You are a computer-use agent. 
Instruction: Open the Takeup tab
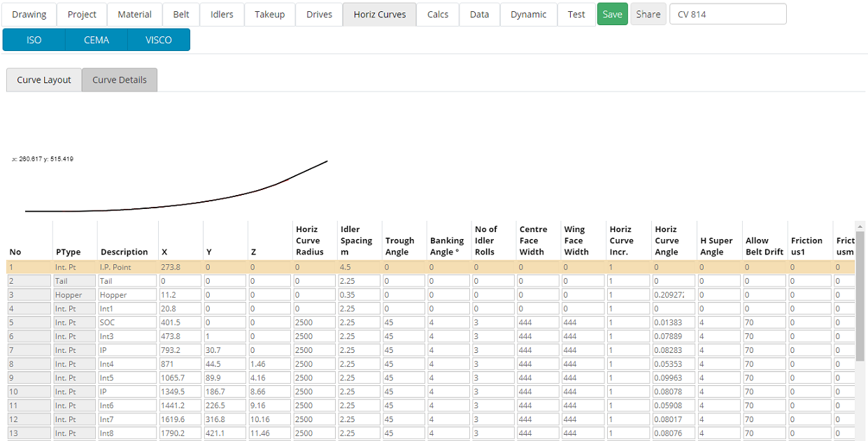[270, 14]
